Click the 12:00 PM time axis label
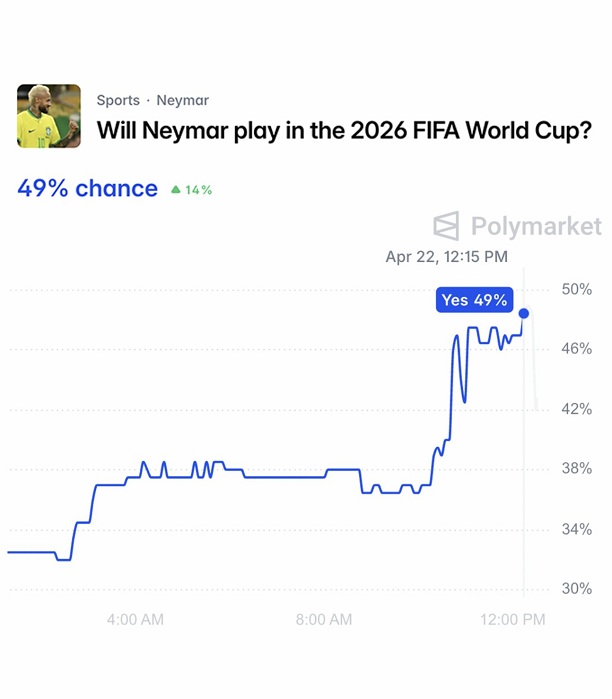 point(512,620)
